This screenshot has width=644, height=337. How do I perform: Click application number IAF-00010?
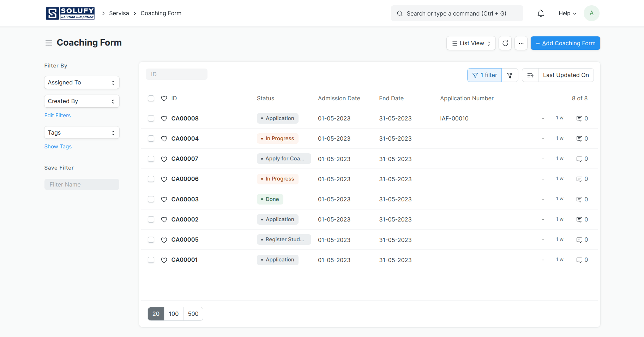[454, 119]
